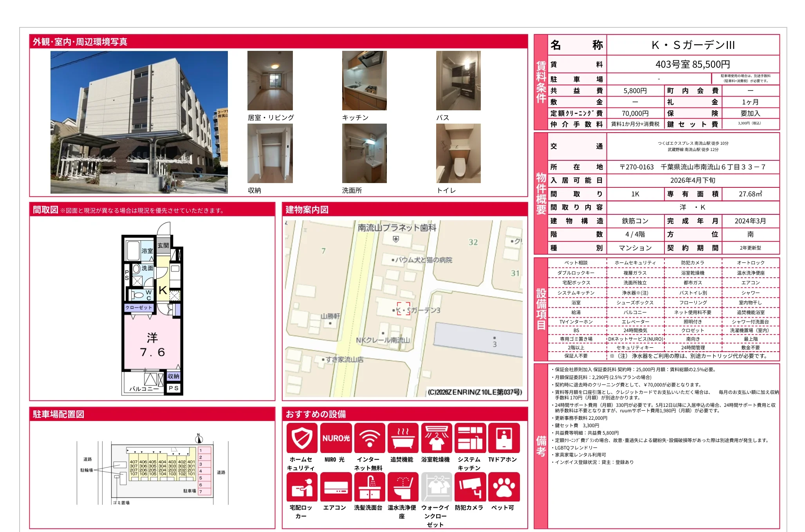Click room 403 in the parking layout

(172, 462)
